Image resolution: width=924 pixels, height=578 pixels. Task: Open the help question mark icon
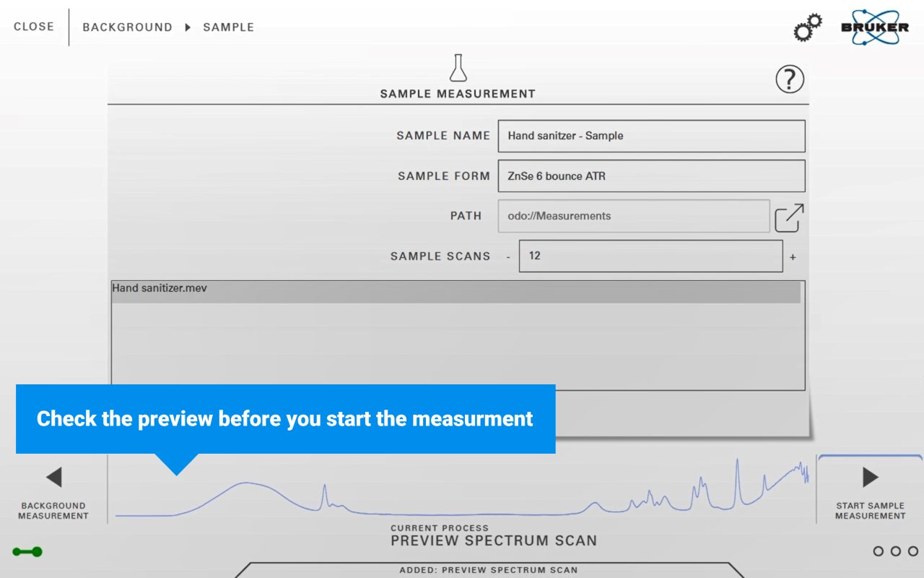(790, 79)
